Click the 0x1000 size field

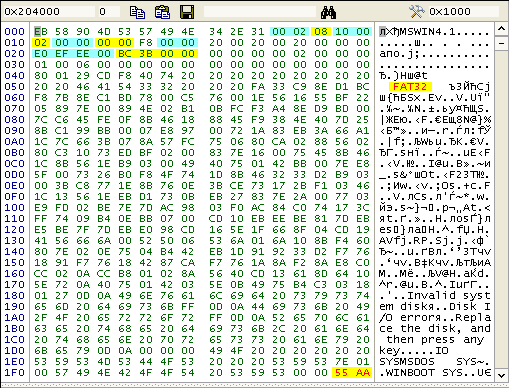464,12
